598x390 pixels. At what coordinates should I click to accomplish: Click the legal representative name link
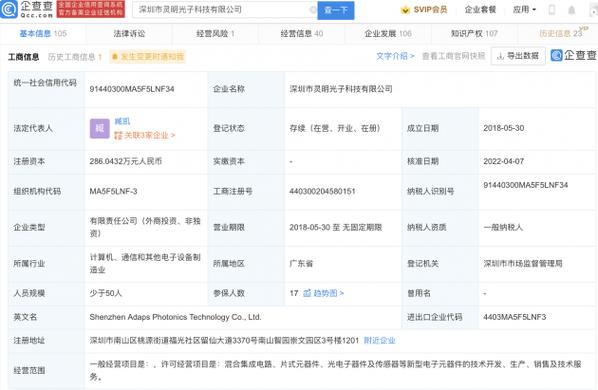click(122, 121)
